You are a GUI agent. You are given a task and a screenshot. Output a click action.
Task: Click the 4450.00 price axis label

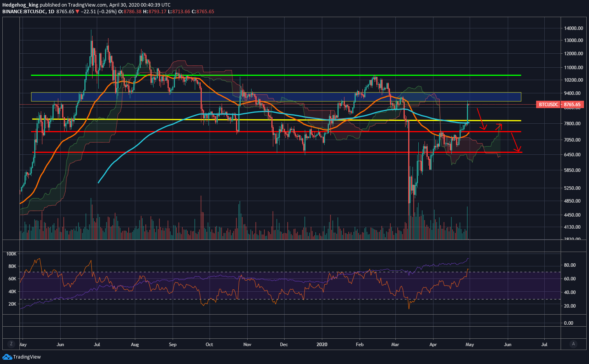572,215
